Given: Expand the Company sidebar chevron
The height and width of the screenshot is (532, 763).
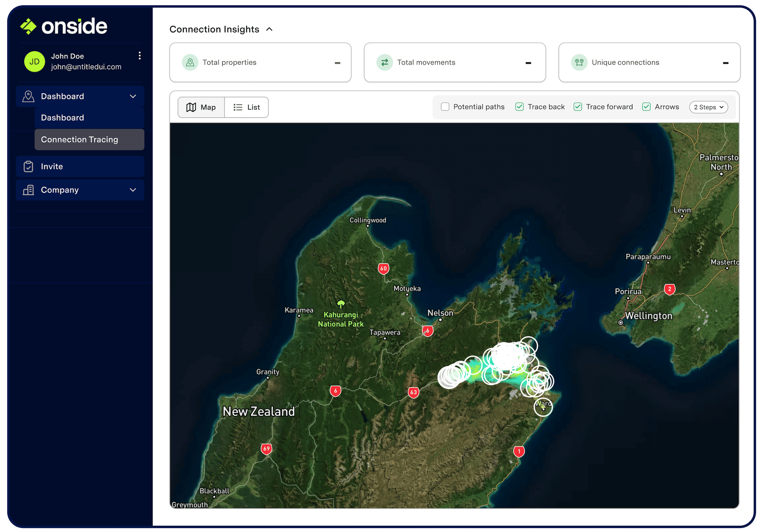Looking at the screenshot, I should 133,190.
